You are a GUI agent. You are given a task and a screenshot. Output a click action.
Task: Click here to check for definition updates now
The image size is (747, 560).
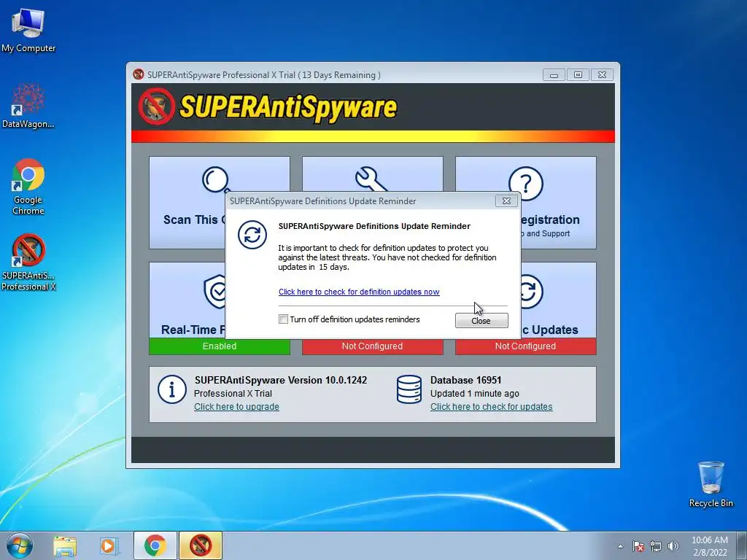[x=359, y=292]
